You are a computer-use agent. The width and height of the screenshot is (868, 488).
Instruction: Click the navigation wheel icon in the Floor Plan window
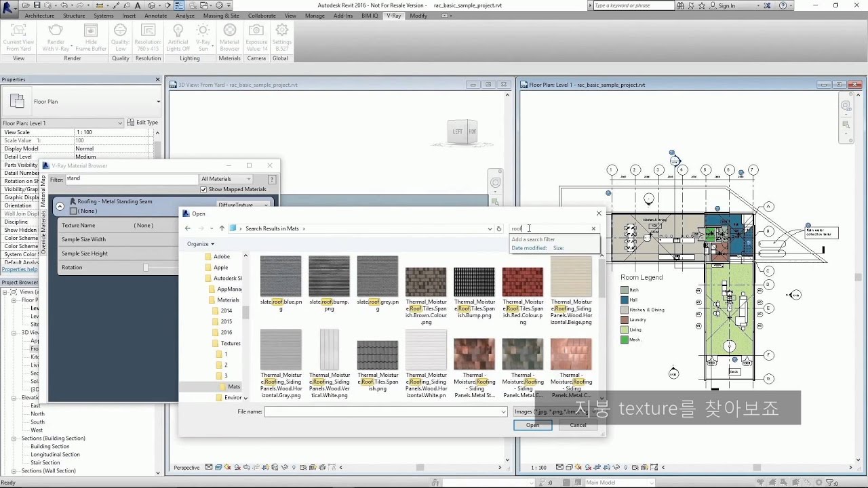[x=846, y=106]
